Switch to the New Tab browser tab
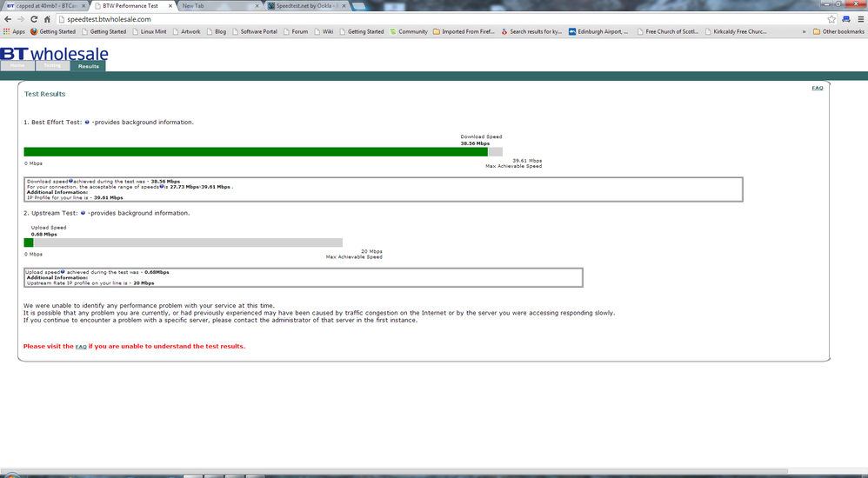868x478 pixels. [x=218, y=5]
